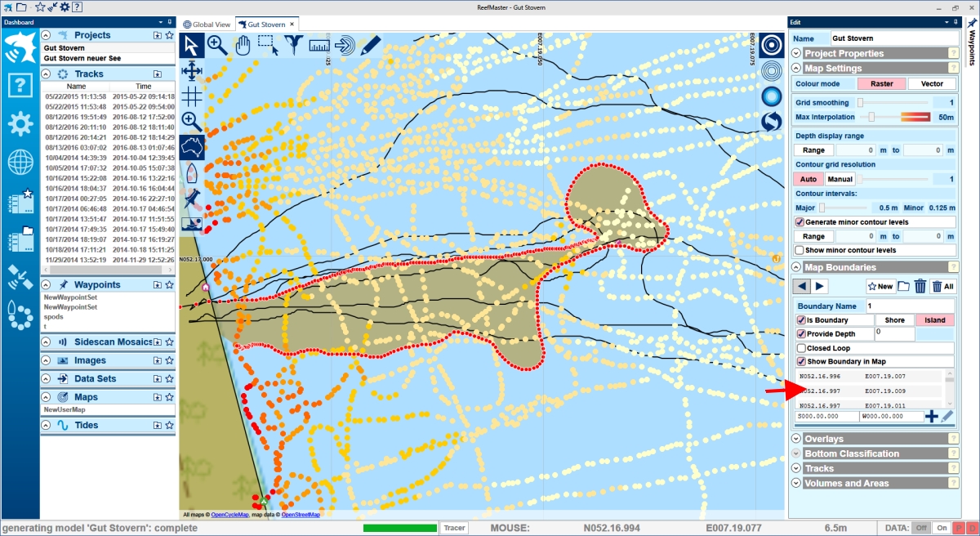Select the pencil draw tool
This screenshot has height=536, width=980.
[370, 45]
